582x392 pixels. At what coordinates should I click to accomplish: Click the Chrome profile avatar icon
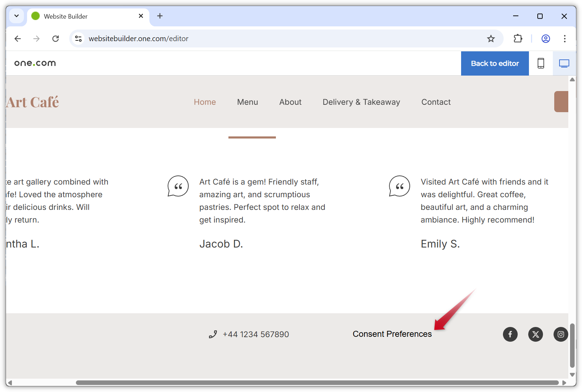click(x=545, y=39)
